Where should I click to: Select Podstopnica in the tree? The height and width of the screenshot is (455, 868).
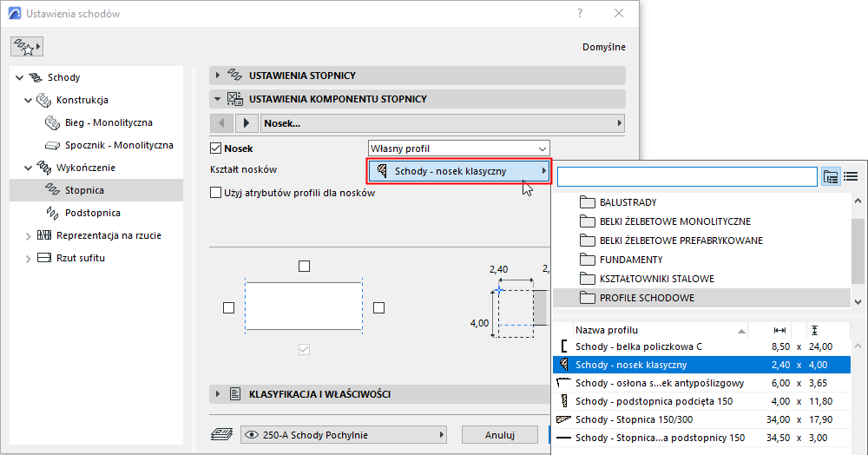93,213
